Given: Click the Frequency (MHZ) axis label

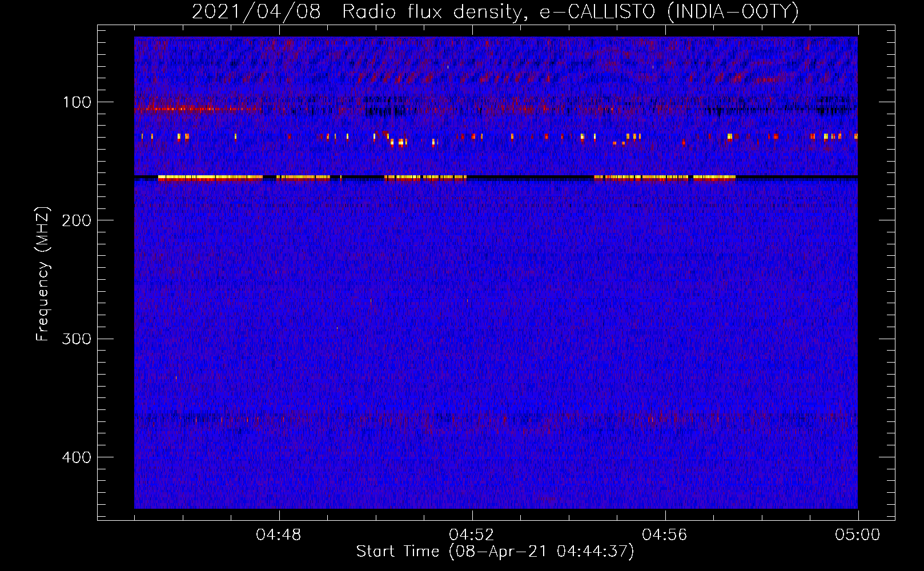Looking at the screenshot, I should tap(43, 274).
